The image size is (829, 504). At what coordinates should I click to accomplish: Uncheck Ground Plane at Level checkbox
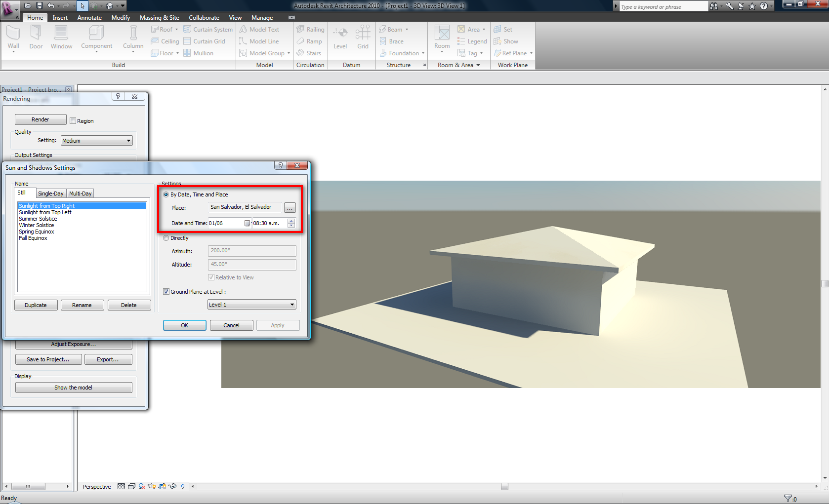click(166, 292)
